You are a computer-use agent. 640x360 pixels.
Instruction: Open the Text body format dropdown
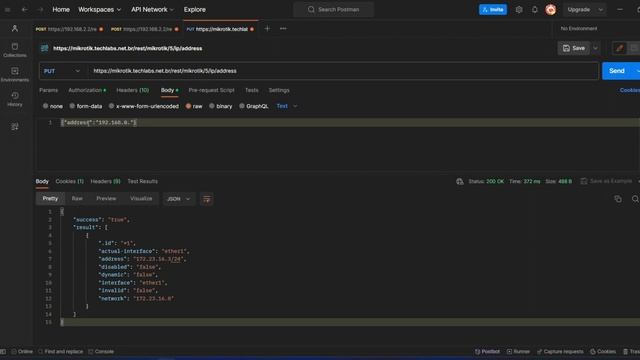click(287, 106)
